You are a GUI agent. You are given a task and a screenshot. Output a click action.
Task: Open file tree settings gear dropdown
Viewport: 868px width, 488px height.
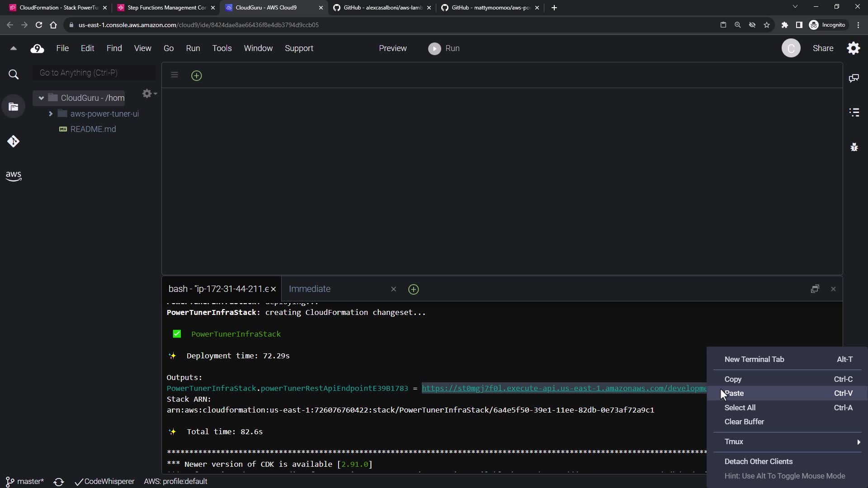(149, 94)
